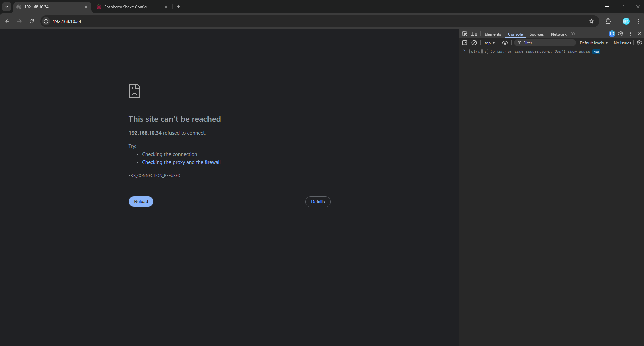Expand the Default levels dropdown
Viewport: 644px width, 346px height.
(594, 43)
